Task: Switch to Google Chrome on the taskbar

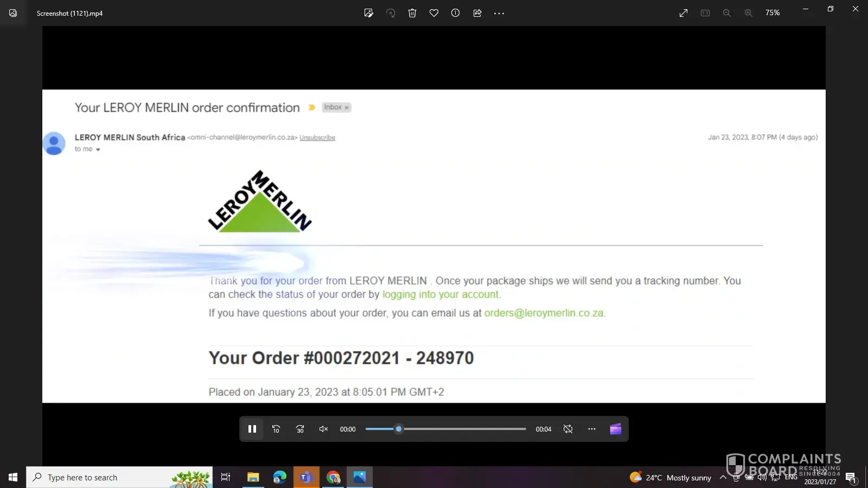Action: point(333,477)
